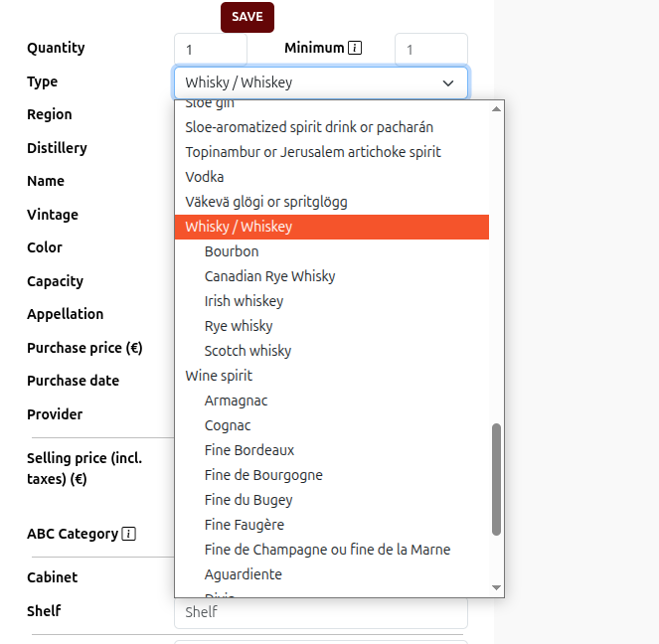Click the info icon next to Minimum
The image size is (659, 644).
pos(355,48)
